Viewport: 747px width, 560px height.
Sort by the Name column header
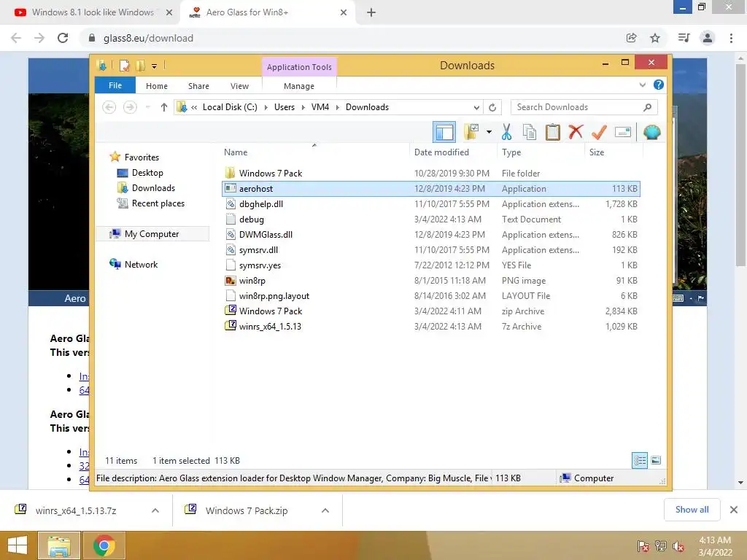[x=314, y=152]
